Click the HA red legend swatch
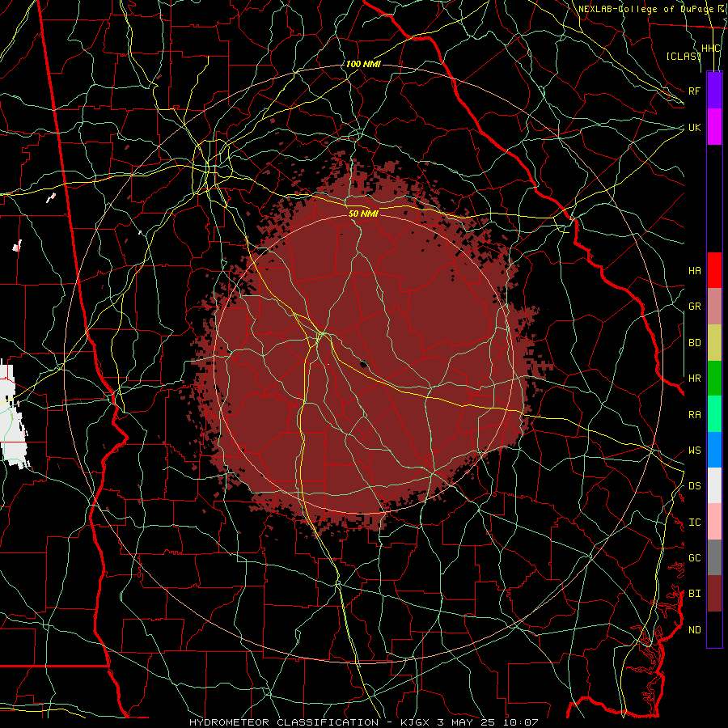The width and height of the screenshot is (728, 728). pyautogui.click(x=714, y=270)
